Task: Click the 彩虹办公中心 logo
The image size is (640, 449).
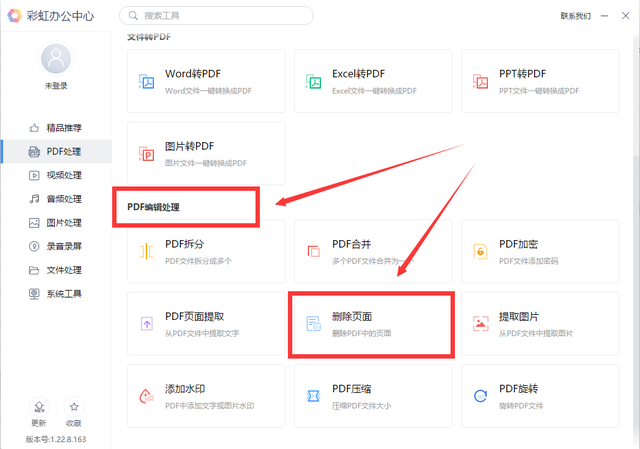Action: (14, 16)
